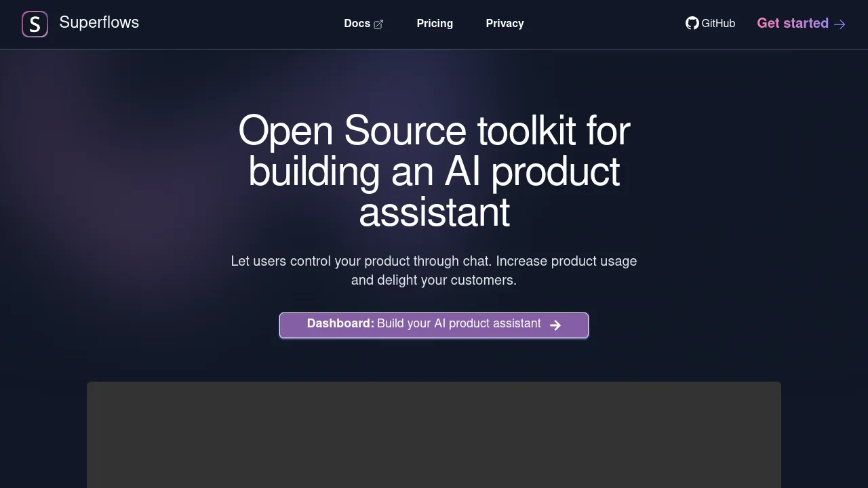
Task: Click the Superflows brand name in the header
Action: pos(99,22)
